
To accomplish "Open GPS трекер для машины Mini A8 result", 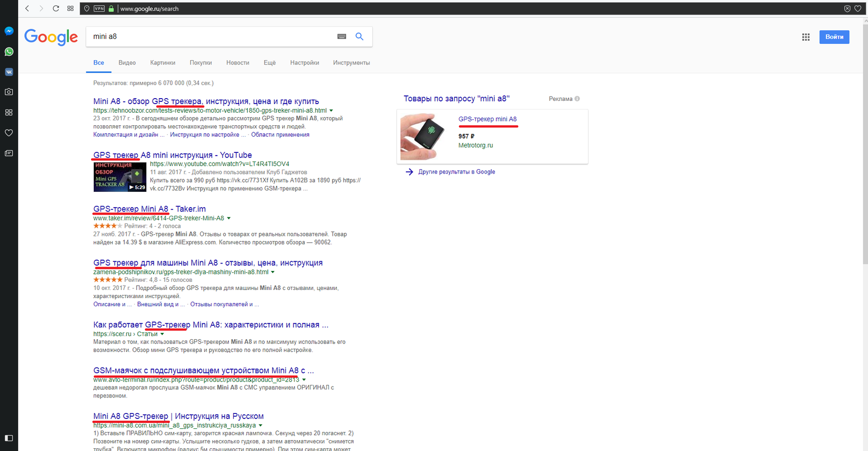I will coord(208,263).
